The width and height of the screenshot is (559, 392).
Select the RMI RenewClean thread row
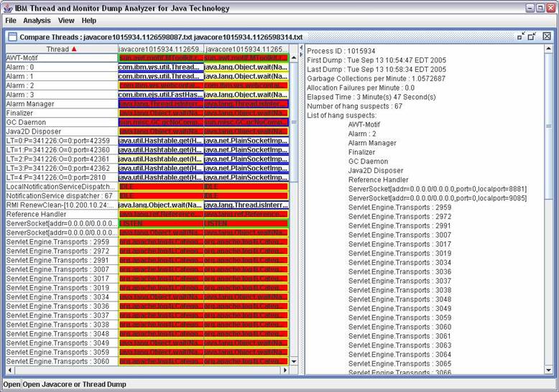click(x=147, y=205)
